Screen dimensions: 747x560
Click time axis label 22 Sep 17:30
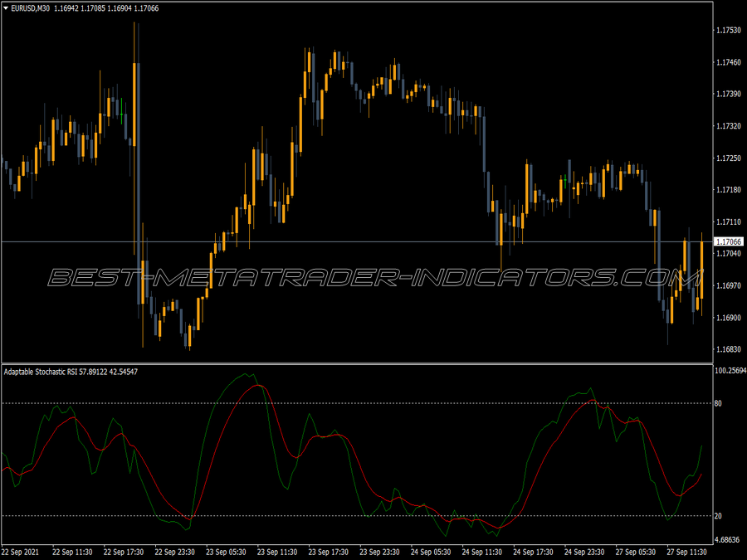pos(124,552)
